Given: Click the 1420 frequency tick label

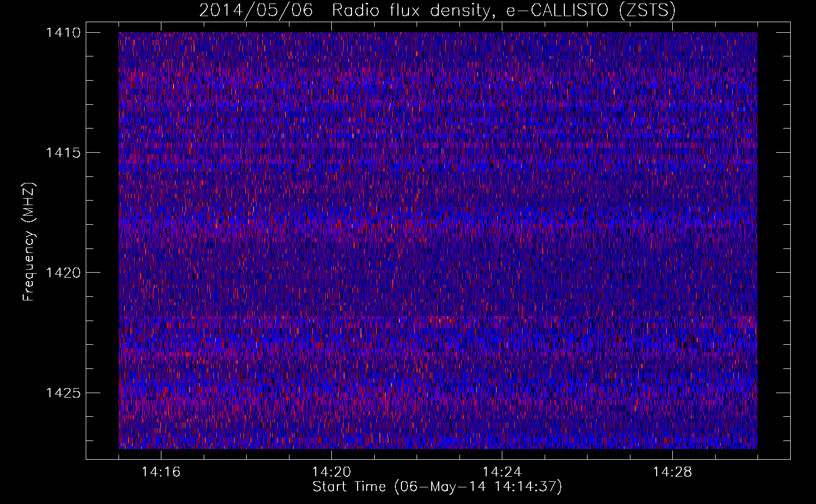Looking at the screenshot, I should coord(63,273).
